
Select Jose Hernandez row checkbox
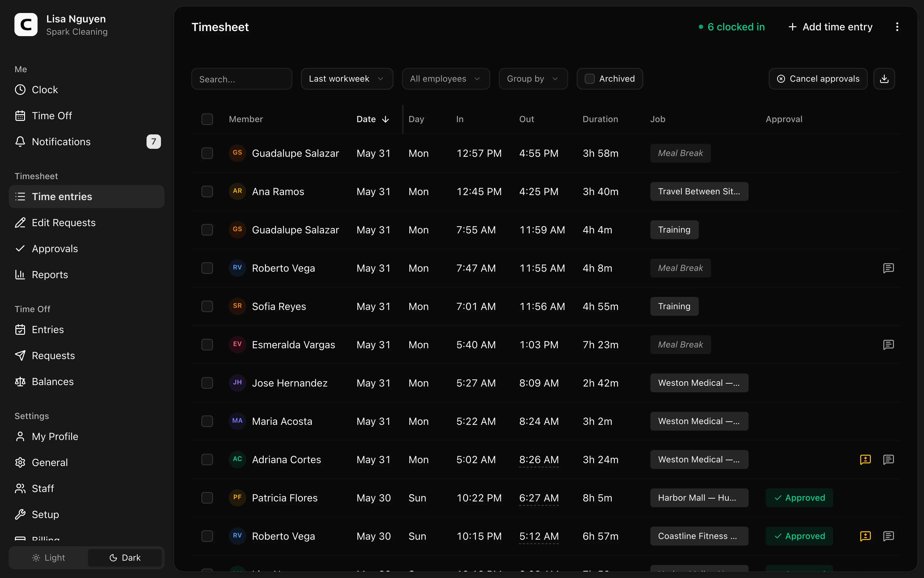pyautogui.click(x=207, y=383)
